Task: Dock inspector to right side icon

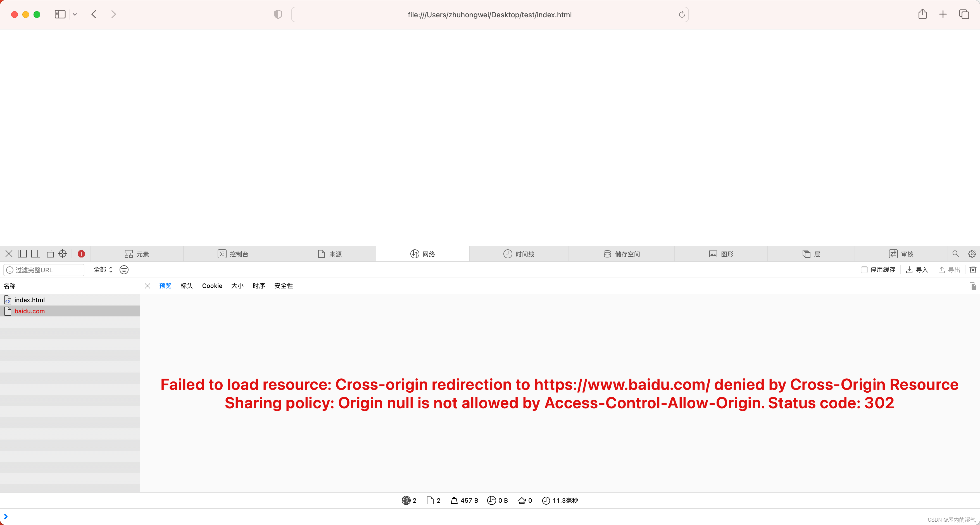Action: click(36, 254)
